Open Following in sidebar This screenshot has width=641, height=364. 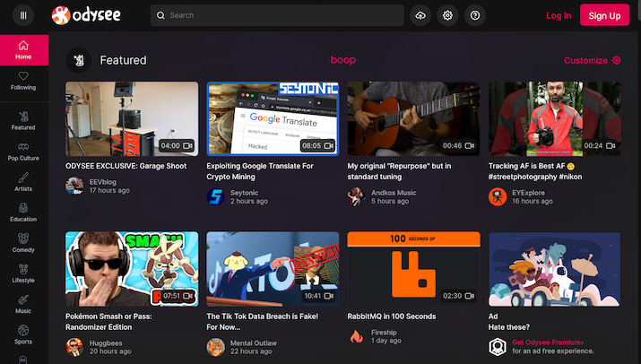[23, 81]
